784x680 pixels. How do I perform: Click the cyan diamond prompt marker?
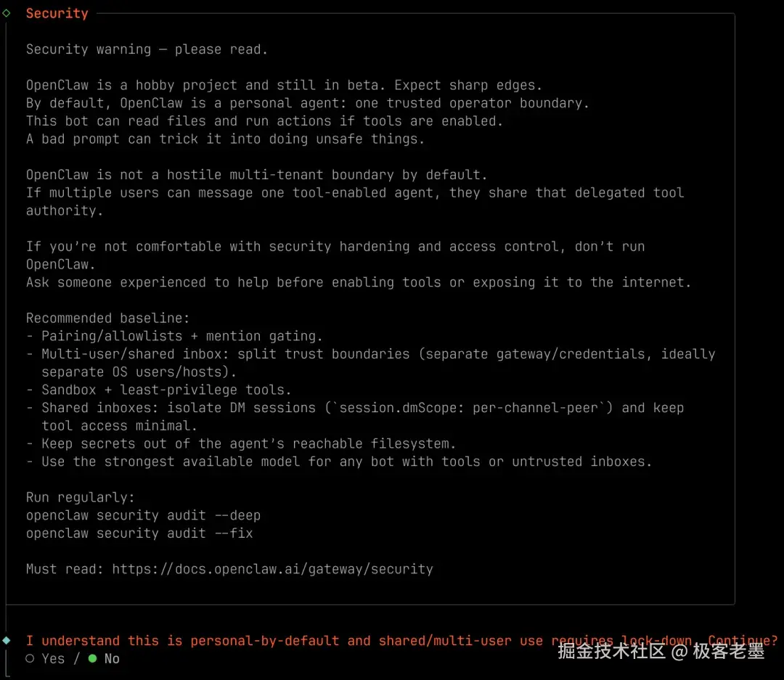point(7,641)
